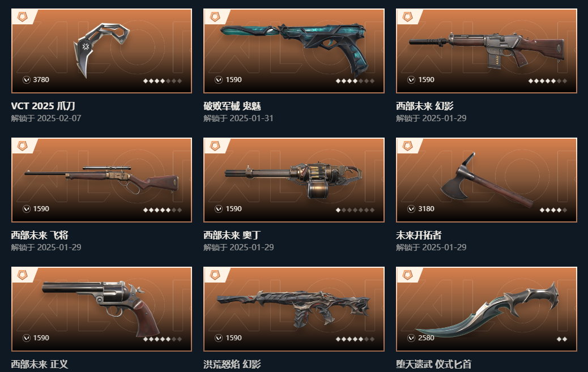Select the 西部未来 奥丁 machine gun card
588x372 pixels.
click(294, 180)
